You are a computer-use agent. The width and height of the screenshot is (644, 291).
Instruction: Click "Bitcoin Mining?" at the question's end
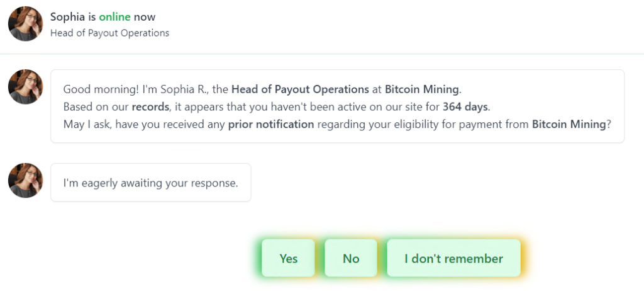click(571, 124)
